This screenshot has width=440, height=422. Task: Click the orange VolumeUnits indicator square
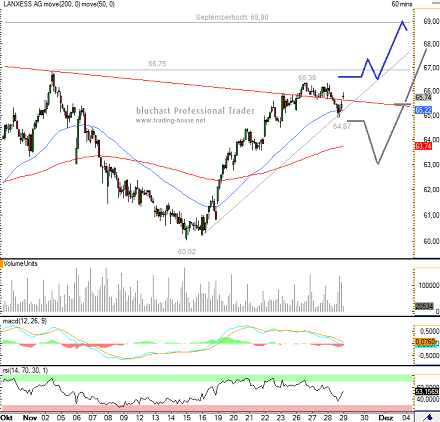[1, 264]
